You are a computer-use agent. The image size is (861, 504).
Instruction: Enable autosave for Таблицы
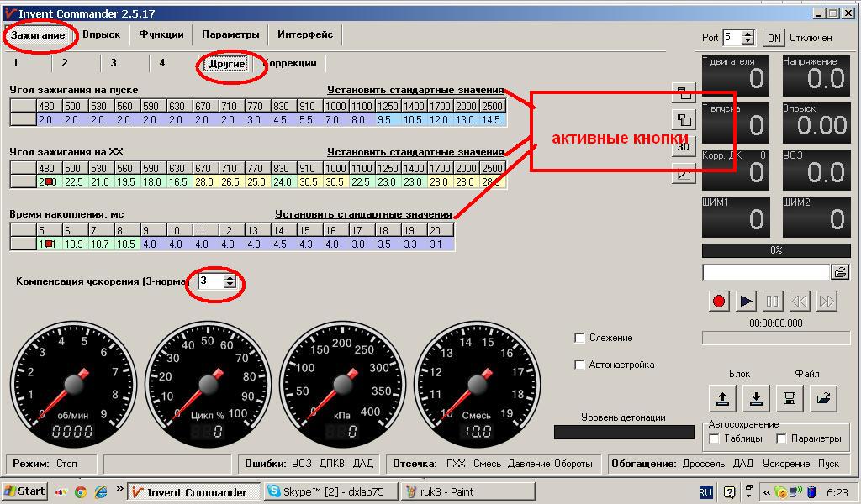(x=715, y=438)
